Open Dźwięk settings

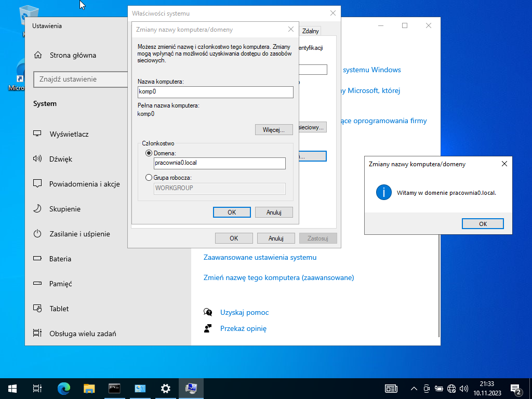61,159
